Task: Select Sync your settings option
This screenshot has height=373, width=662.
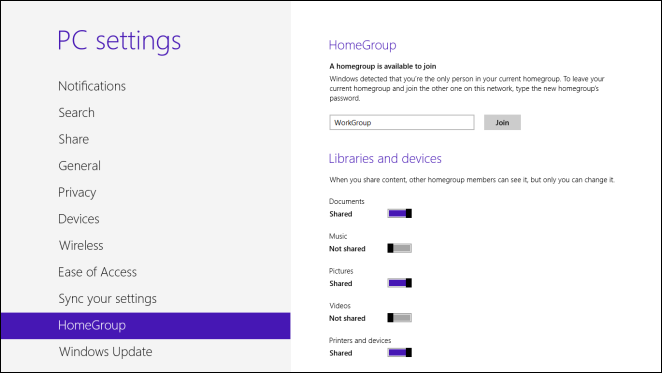Action: click(107, 299)
